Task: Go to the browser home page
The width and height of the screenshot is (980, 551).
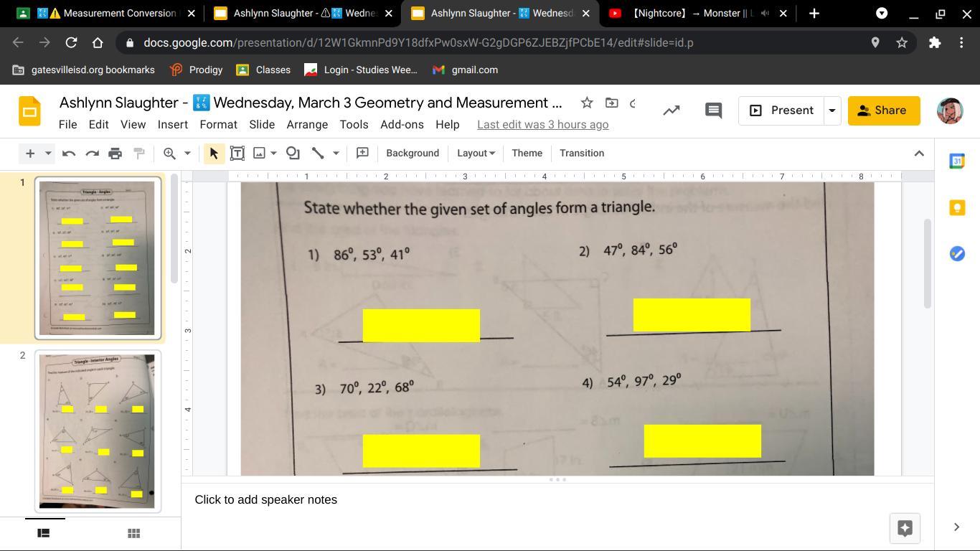Action: click(x=98, y=43)
